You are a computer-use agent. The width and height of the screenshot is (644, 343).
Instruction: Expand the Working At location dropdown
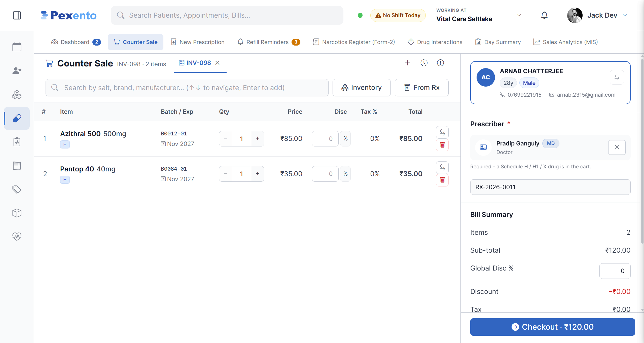coord(519,15)
